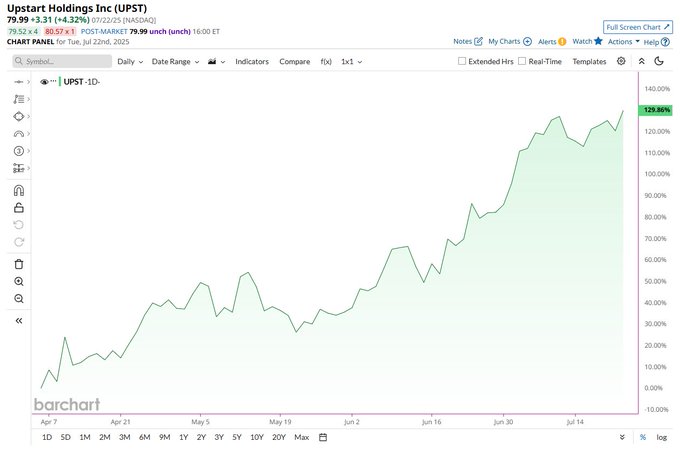Open the UPST series more options dots
The width and height of the screenshot is (680, 449).
[x=53, y=81]
